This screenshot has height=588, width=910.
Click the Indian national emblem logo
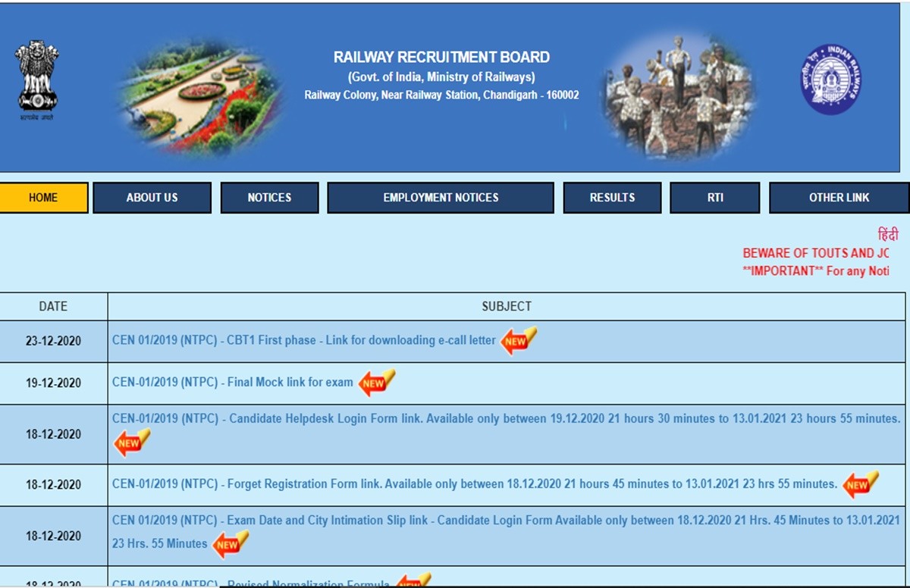click(36, 80)
